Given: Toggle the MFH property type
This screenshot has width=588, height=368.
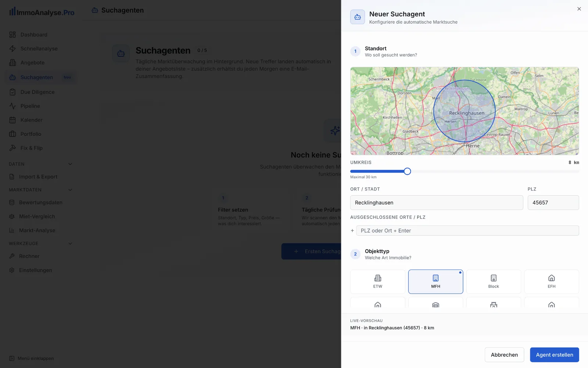Looking at the screenshot, I should [435, 282].
